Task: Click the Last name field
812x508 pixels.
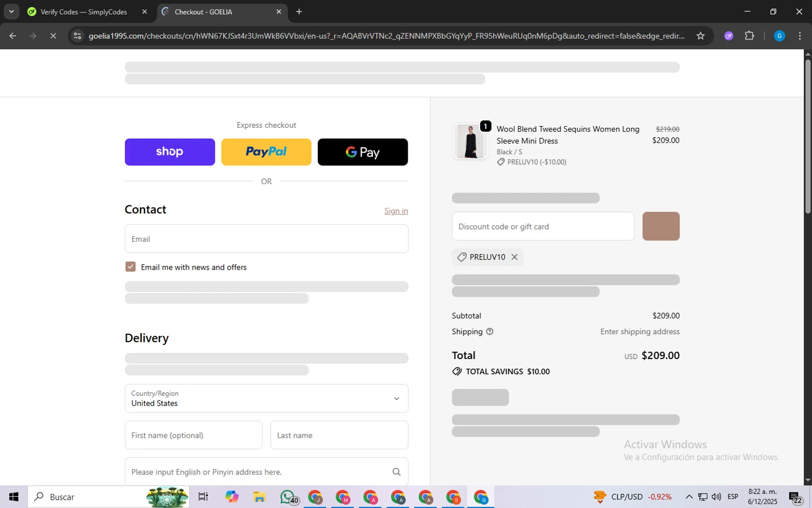Action: (339, 435)
